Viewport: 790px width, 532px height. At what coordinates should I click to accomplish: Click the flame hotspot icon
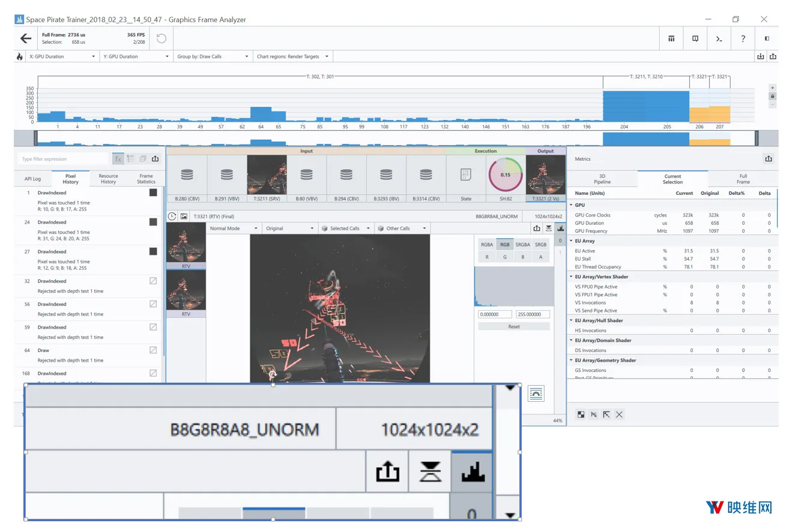coord(20,56)
